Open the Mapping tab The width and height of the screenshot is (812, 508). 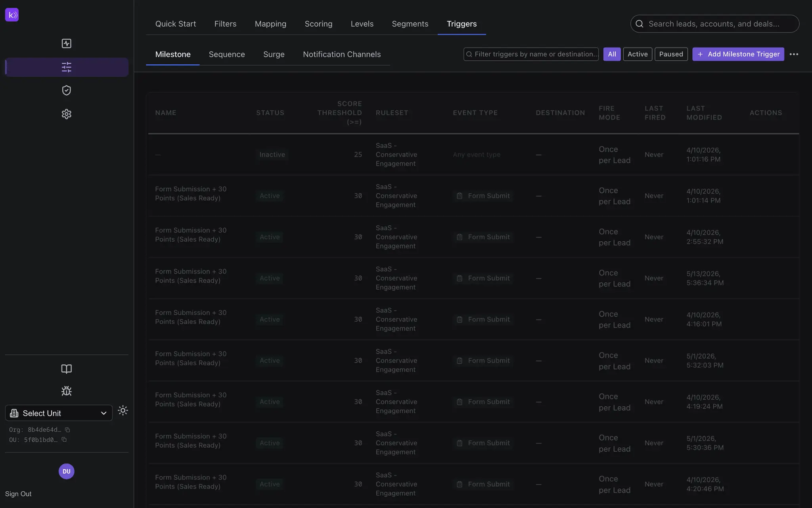(270, 24)
